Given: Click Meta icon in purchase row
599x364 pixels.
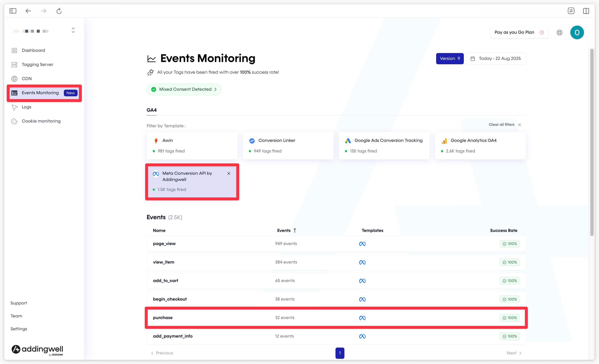Looking at the screenshot, I should click(362, 318).
